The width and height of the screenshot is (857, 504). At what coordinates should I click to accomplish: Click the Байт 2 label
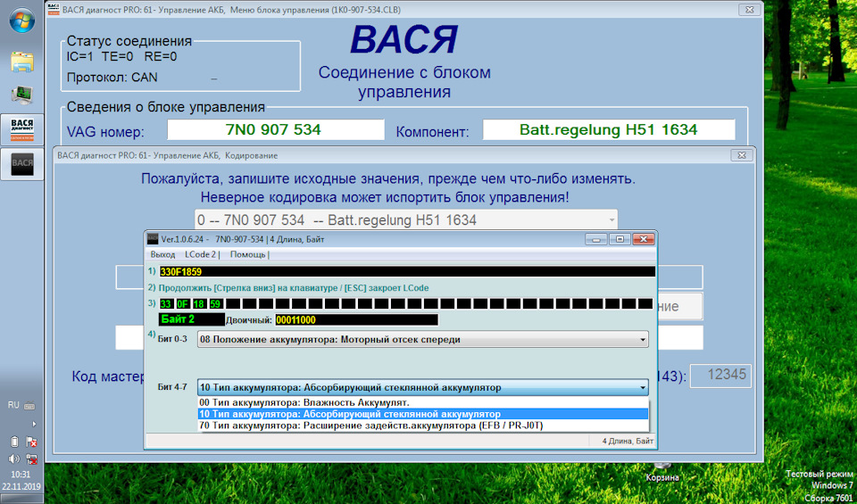click(x=191, y=318)
